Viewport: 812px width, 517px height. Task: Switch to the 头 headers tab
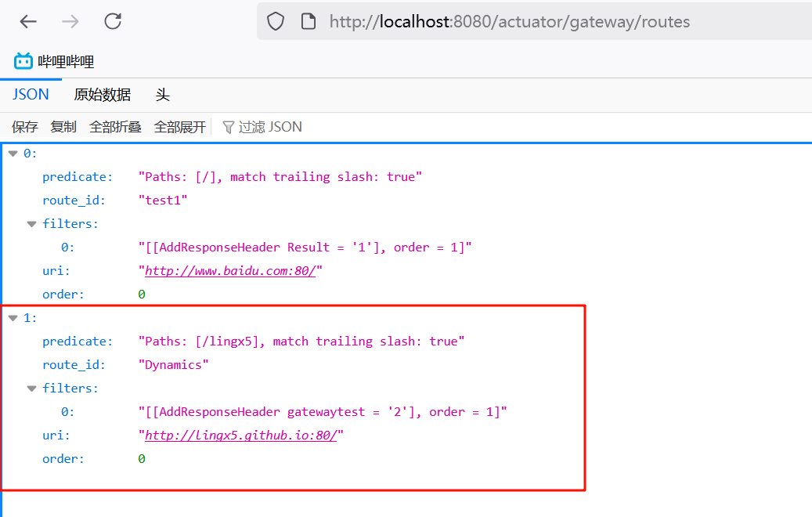(162, 95)
